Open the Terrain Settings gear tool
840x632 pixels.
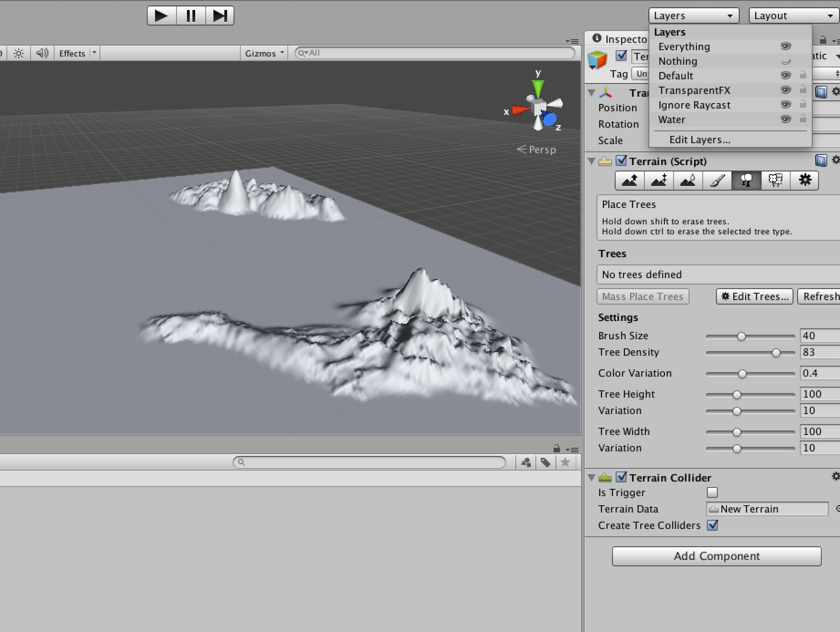pos(804,181)
